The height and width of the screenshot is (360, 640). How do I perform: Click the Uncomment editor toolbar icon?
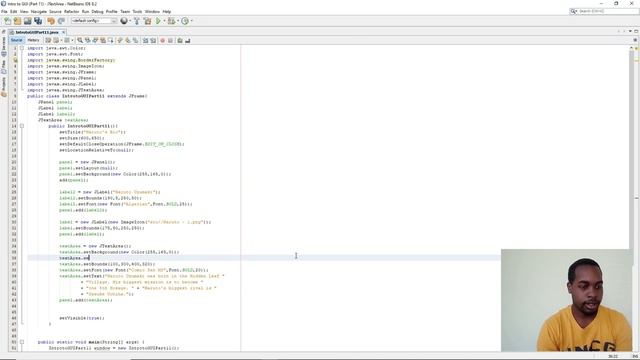coord(187,40)
